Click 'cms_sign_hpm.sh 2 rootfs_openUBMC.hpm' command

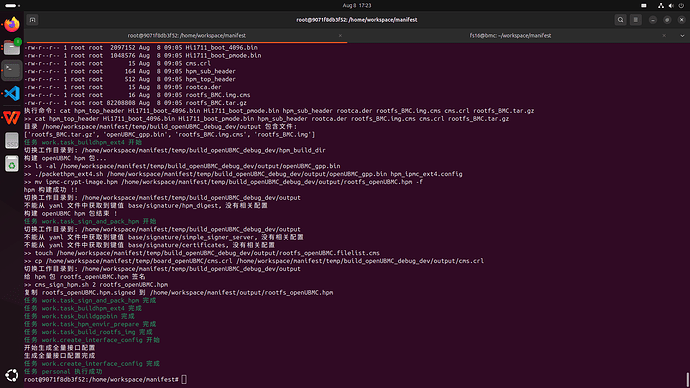[96, 285]
